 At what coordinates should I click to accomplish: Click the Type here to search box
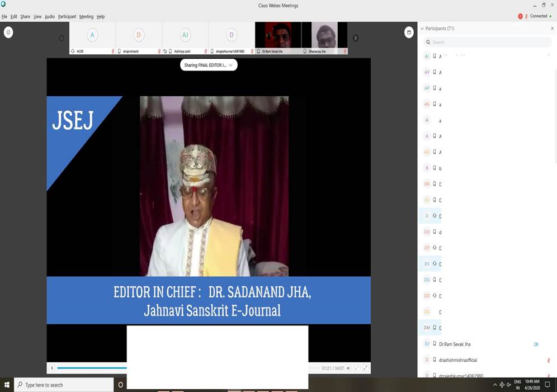click(64, 385)
